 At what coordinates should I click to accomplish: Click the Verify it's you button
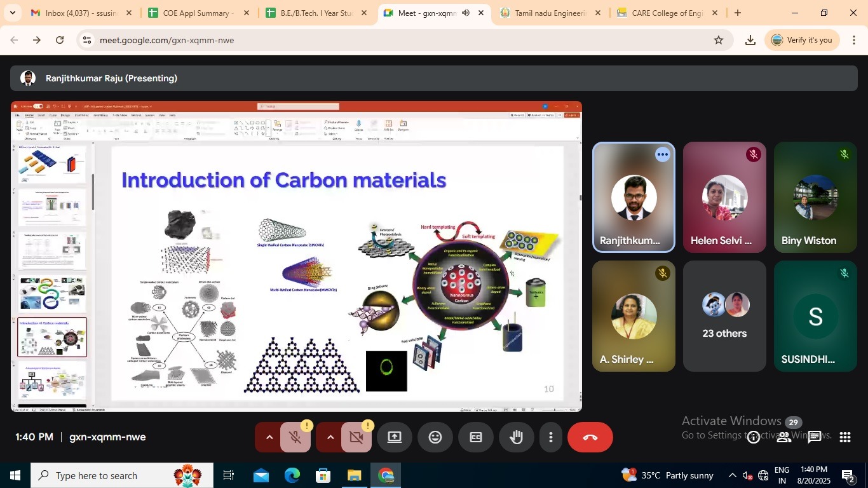point(802,40)
